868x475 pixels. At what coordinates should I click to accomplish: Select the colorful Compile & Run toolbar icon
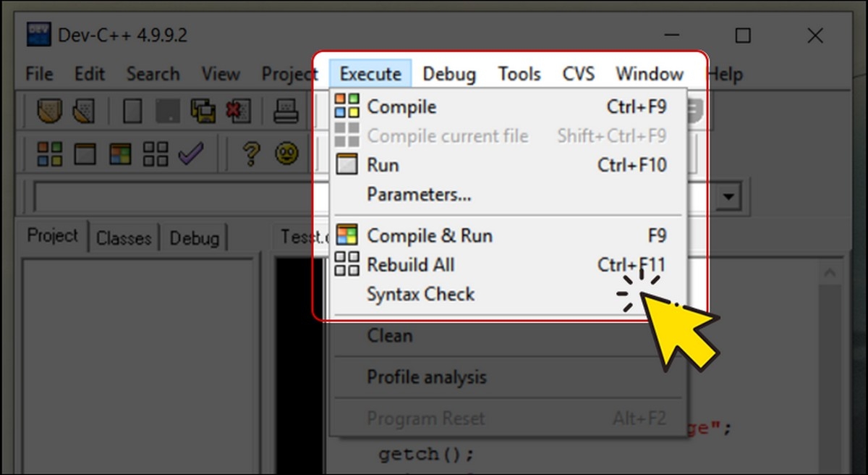click(121, 154)
